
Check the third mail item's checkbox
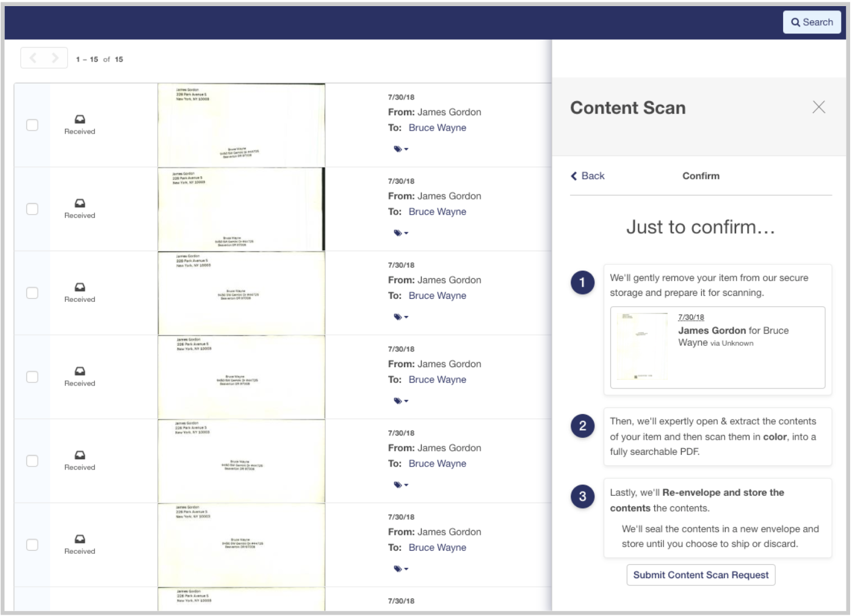pos(32,293)
